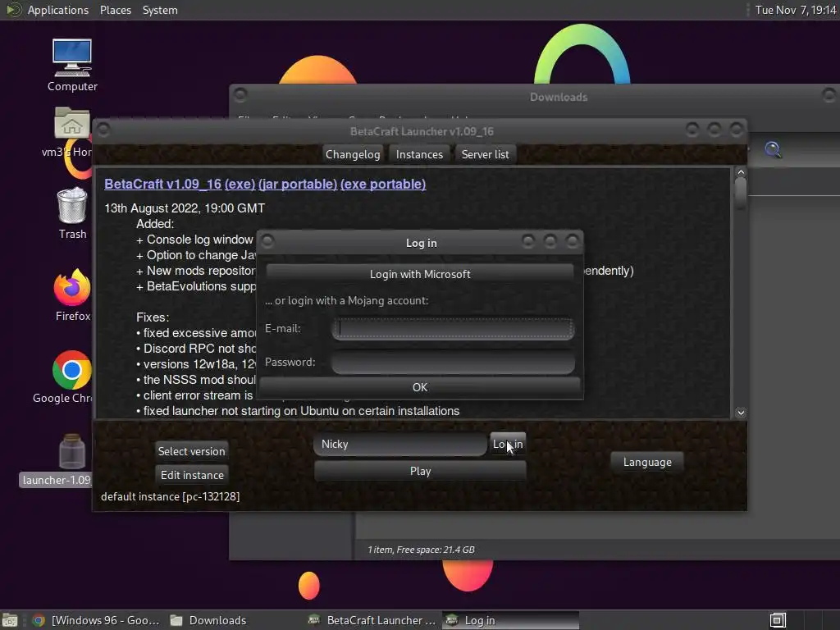This screenshot has height=630, width=840.
Task: Click Login with Microsoft button
Action: tap(420, 274)
